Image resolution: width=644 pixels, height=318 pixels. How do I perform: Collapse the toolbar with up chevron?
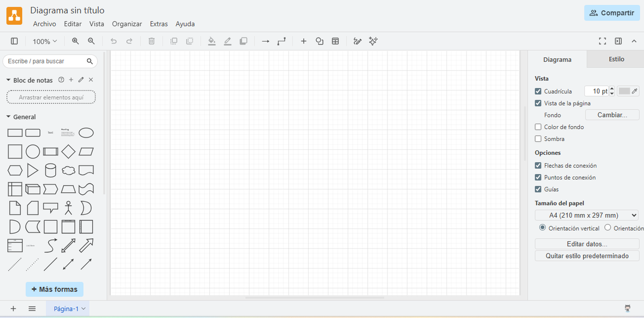(x=634, y=41)
